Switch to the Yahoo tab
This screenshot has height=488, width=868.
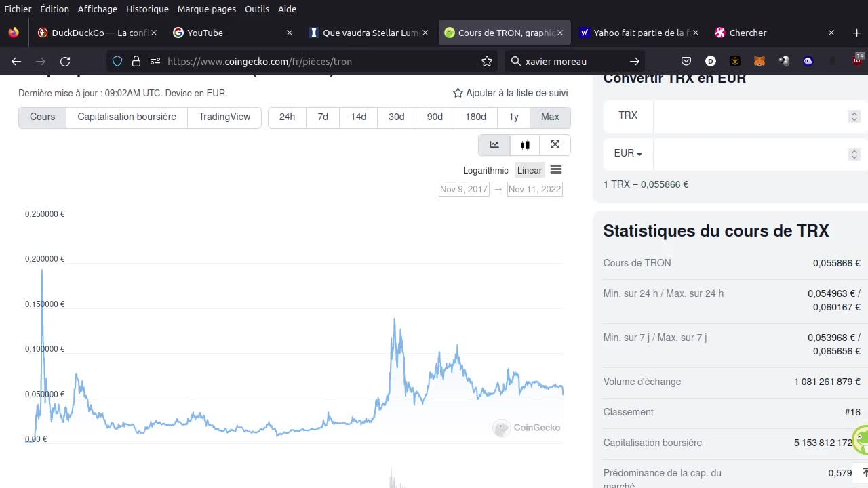[x=640, y=33]
